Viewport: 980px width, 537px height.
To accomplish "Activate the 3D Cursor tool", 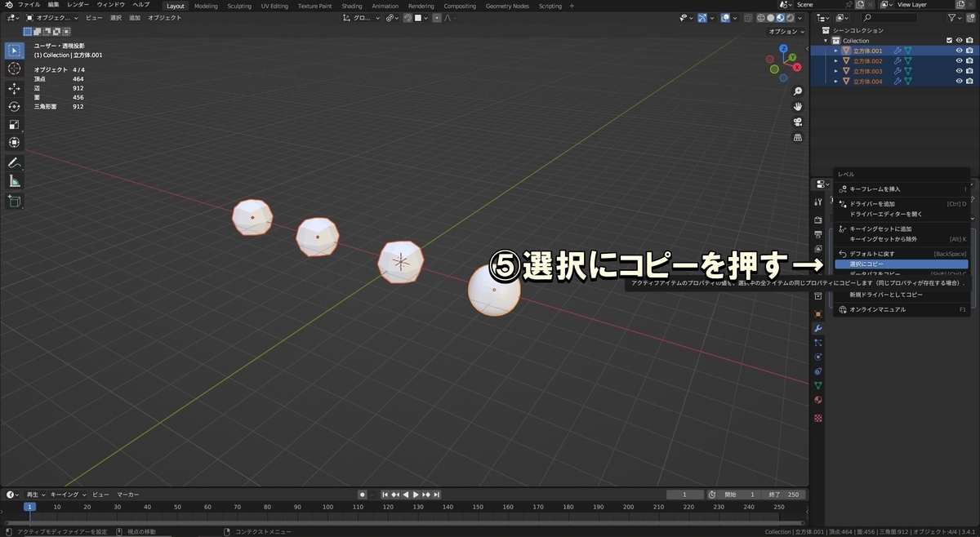I will point(14,69).
